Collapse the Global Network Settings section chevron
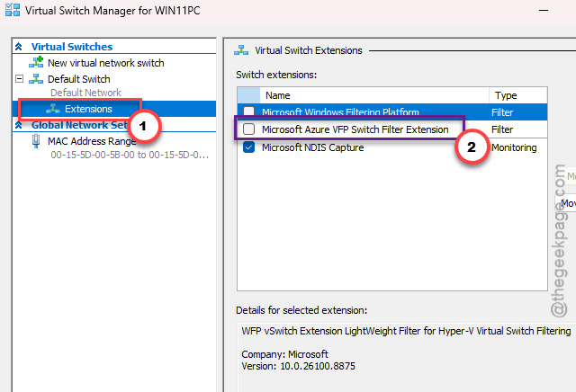576x392 pixels. (19, 125)
